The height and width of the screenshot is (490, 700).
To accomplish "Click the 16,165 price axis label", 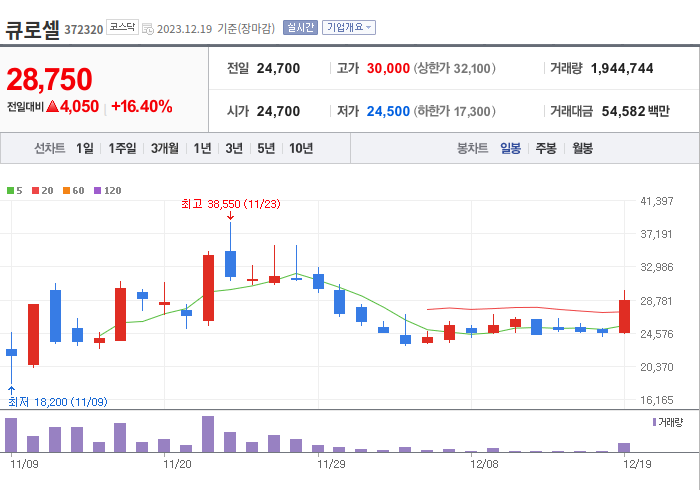I will click(x=656, y=400).
